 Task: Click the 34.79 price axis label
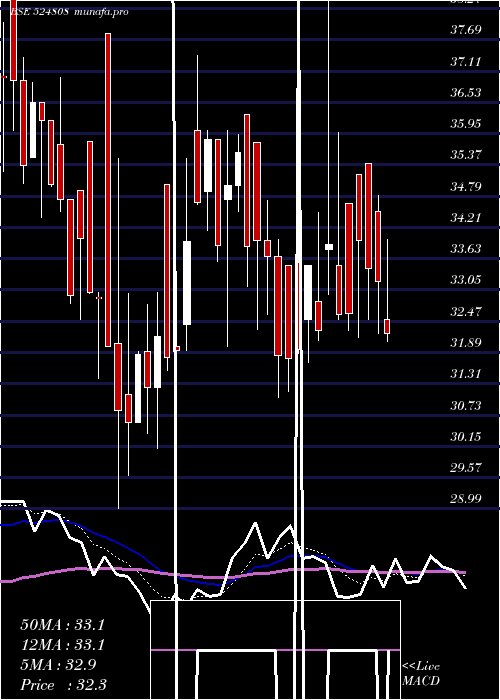[x=466, y=186]
